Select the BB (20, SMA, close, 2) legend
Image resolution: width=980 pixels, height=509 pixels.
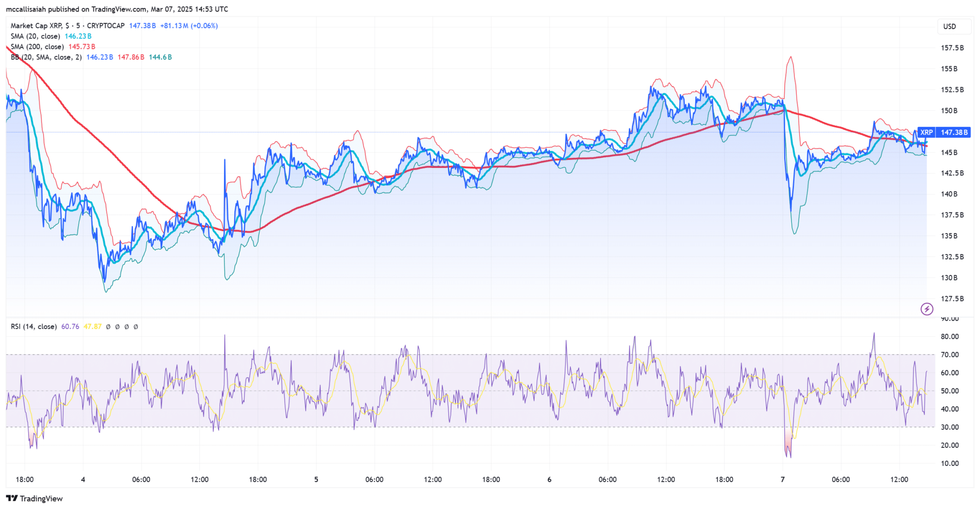46,57
